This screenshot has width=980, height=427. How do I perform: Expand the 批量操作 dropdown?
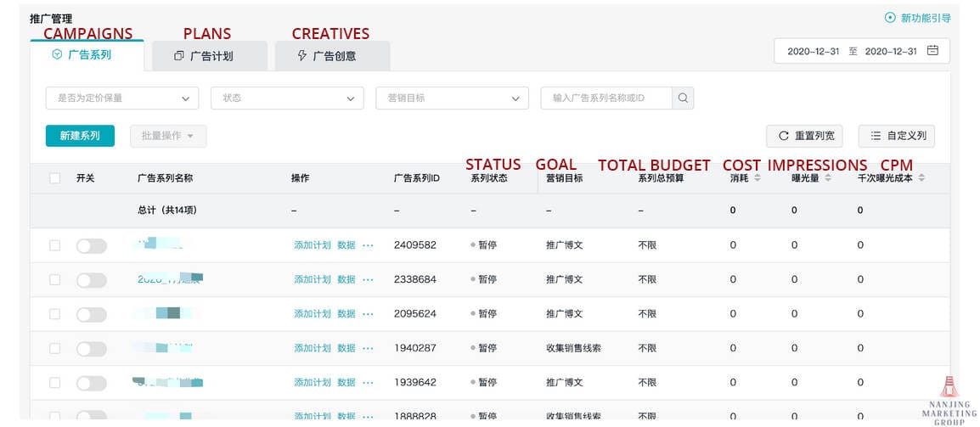168,136
